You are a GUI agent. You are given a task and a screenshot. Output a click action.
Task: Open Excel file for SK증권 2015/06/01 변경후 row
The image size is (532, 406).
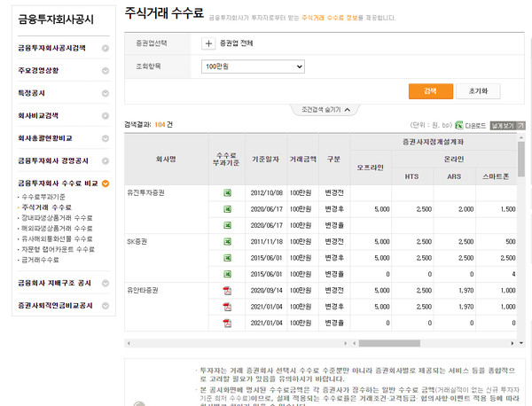227,258
